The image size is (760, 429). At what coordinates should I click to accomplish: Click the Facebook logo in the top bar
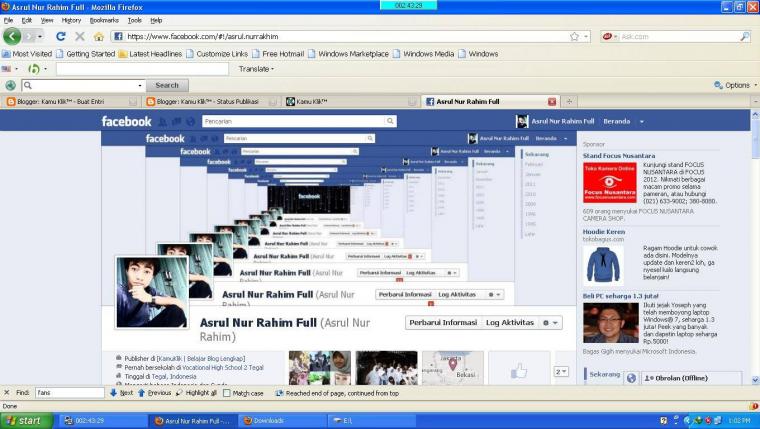click(x=126, y=122)
